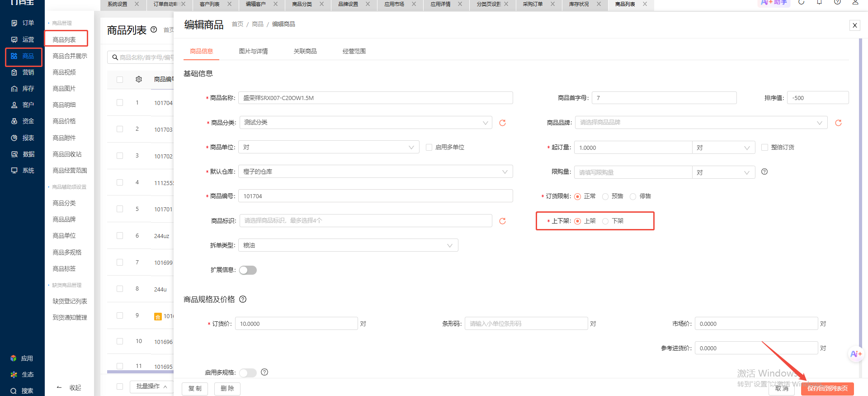This screenshot has width=868, height=396.
Task: Open the 订单 module in the sidebar
Action: 23,23
